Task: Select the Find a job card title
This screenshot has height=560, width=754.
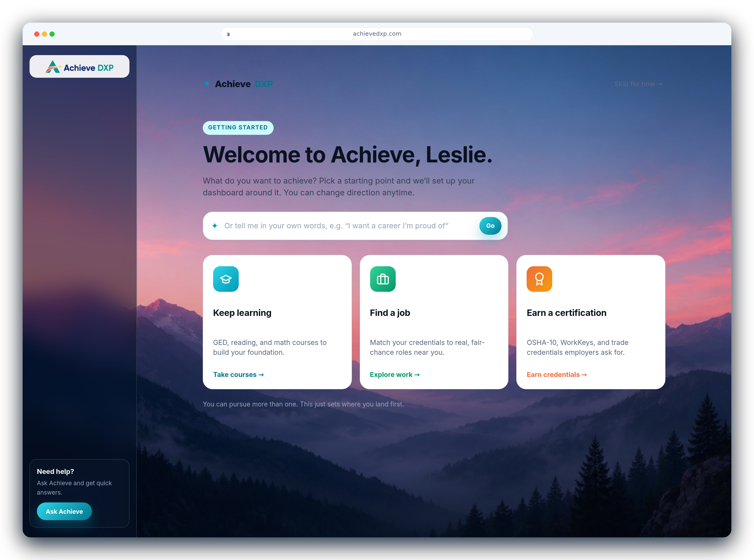Action: 390,313
